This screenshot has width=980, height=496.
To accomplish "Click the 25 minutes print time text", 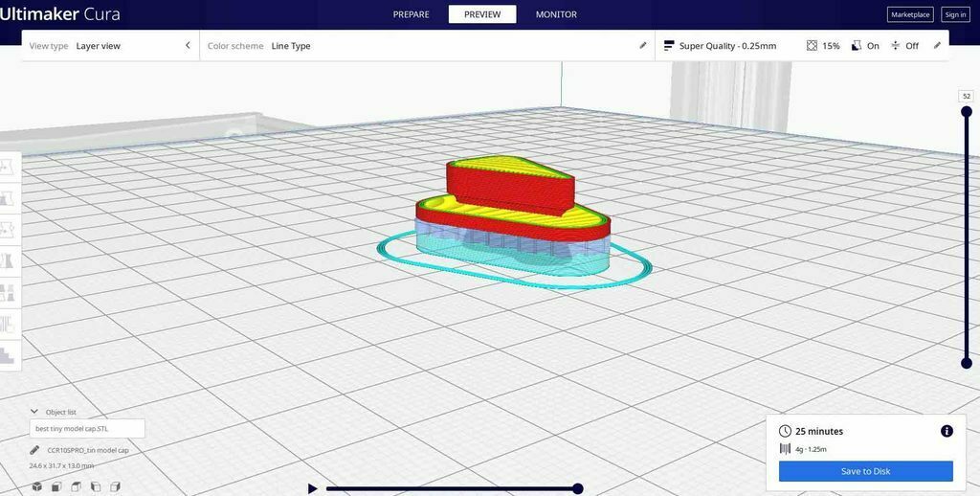I will tap(819, 431).
